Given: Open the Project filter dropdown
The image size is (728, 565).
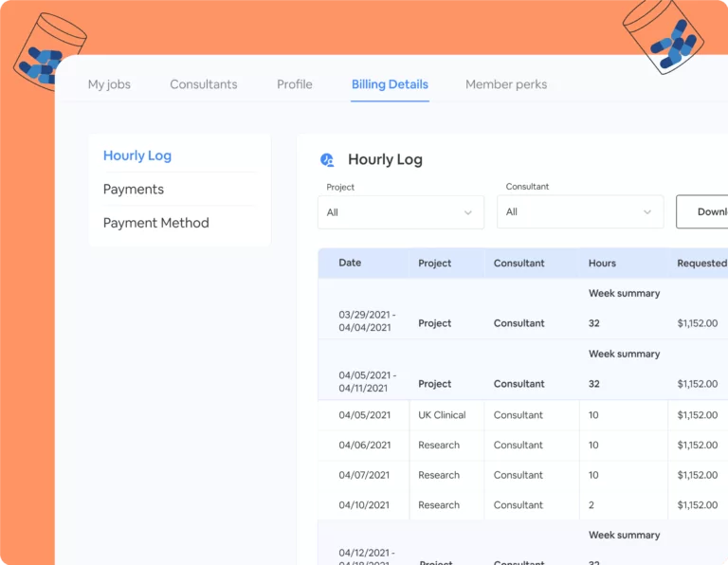Looking at the screenshot, I should point(401,212).
